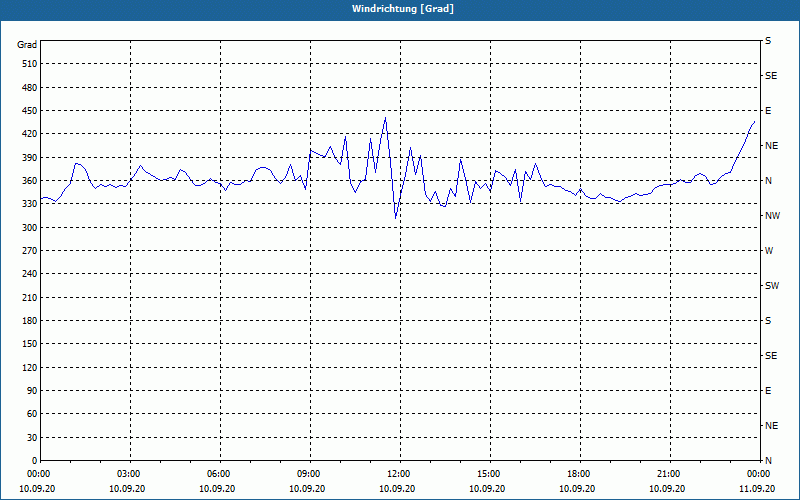Select the 06:00 time axis label
This screenshot has height=500, width=800.
[x=220, y=474]
